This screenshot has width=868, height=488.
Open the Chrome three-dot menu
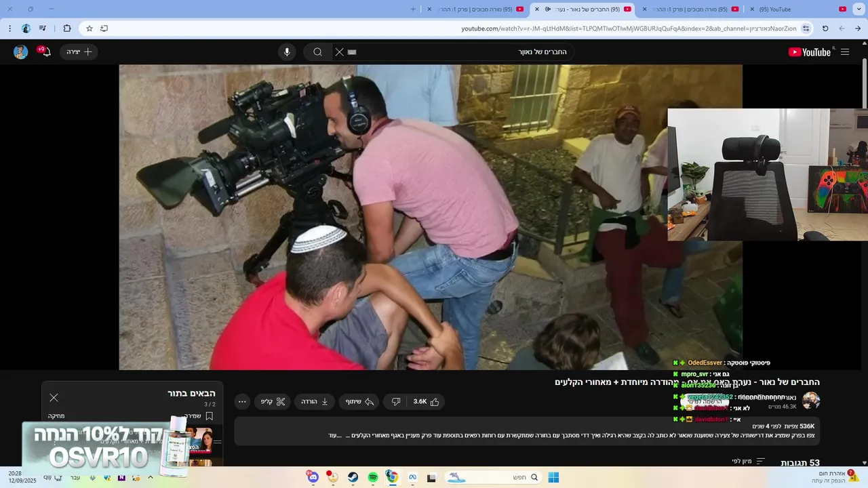[x=9, y=28]
